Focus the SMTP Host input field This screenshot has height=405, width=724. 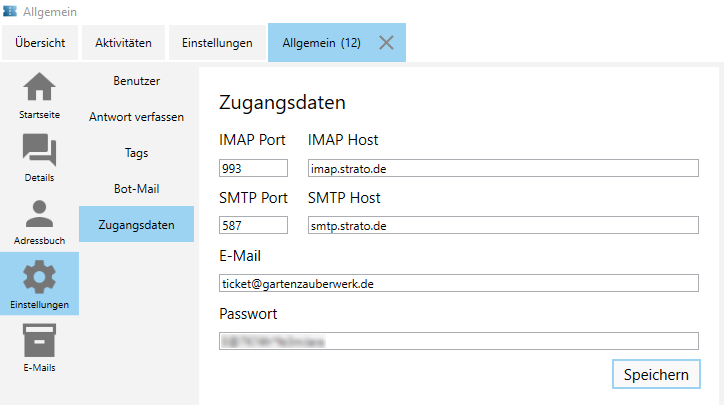pyautogui.click(x=503, y=226)
